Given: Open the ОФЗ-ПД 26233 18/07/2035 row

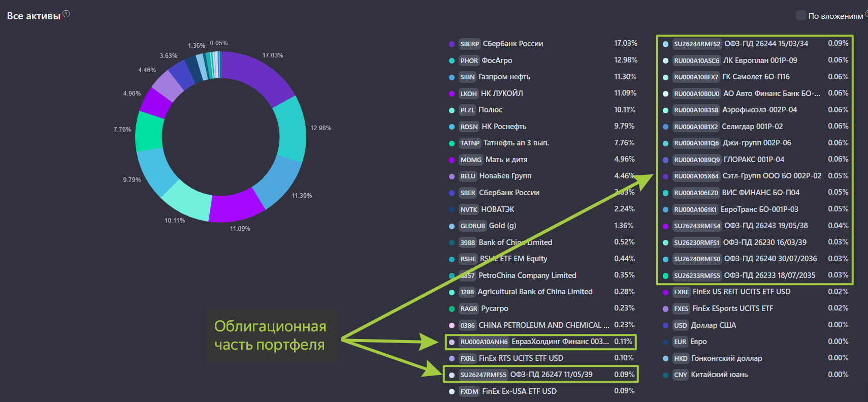Looking at the screenshot, I should coord(755,275).
